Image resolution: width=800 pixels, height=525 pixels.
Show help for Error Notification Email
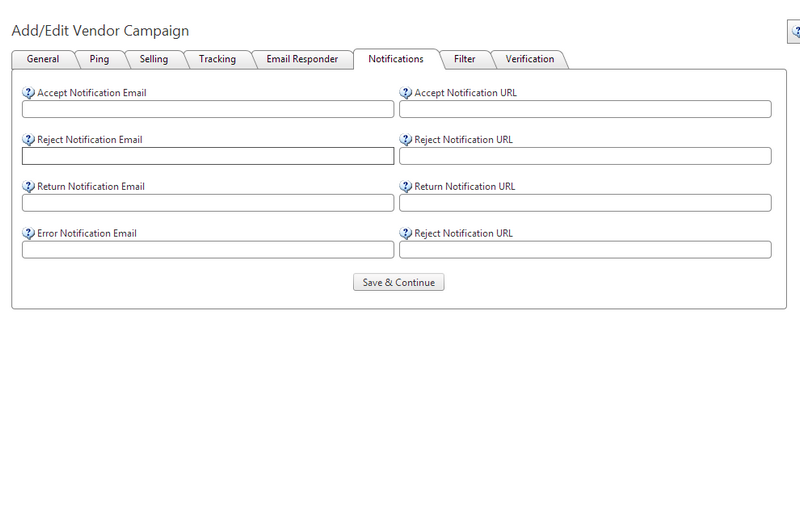[28, 234]
